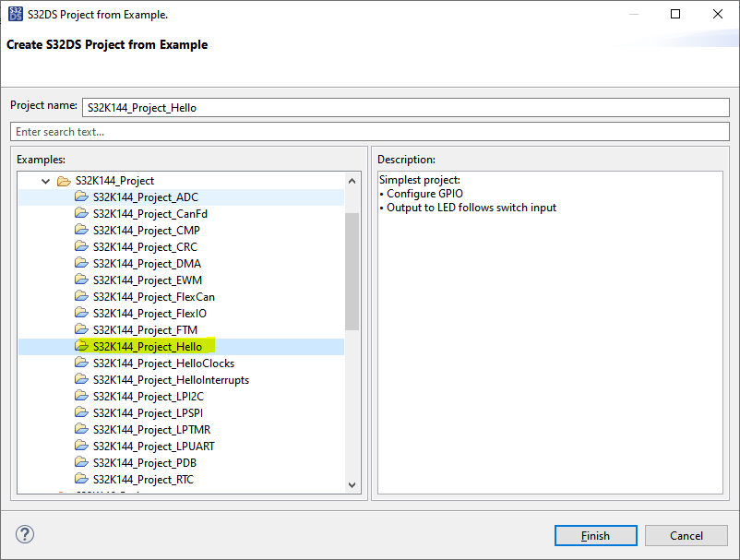Click 'Output to LED follows switch input' text
Image resolution: width=740 pixels, height=560 pixels.
pos(471,208)
